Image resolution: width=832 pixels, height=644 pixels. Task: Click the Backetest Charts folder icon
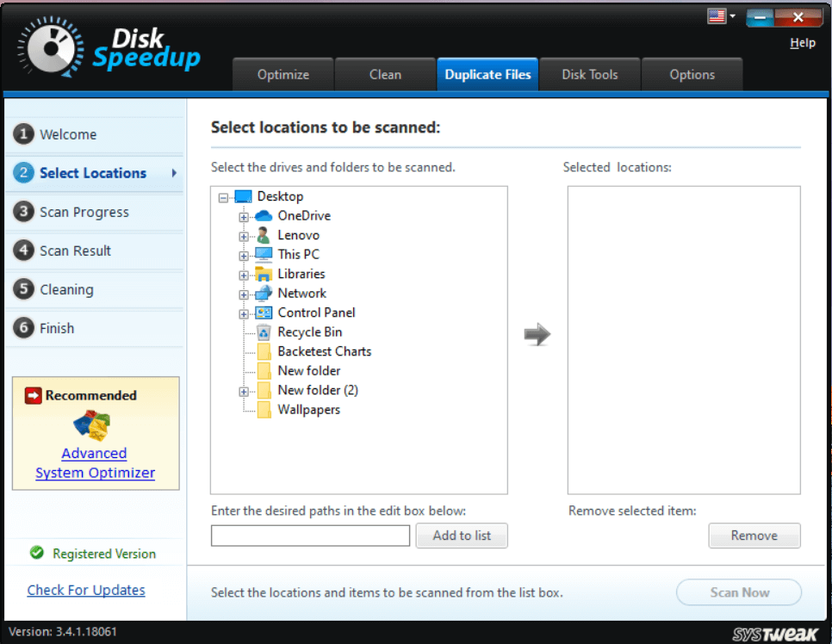pyautogui.click(x=264, y=352)
